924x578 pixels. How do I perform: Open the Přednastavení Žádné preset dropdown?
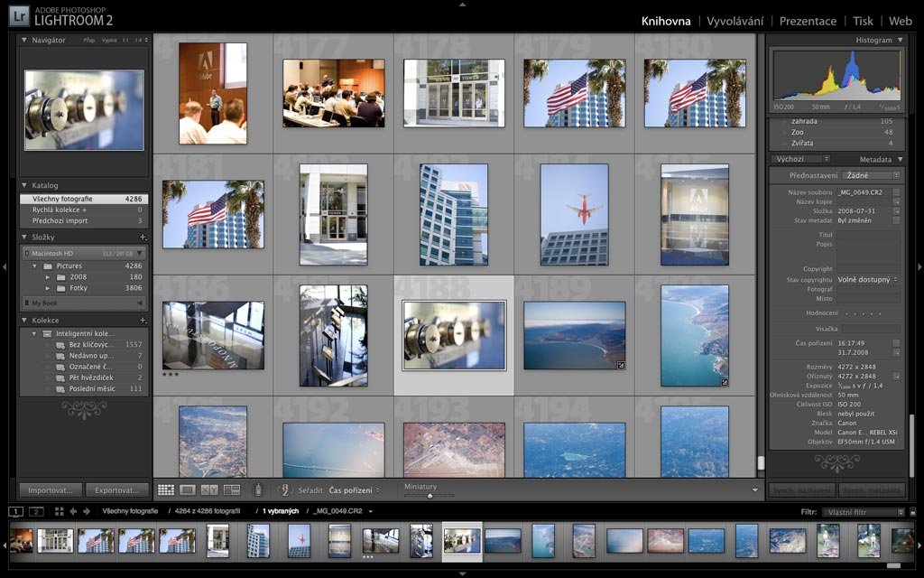click(873, 174)
